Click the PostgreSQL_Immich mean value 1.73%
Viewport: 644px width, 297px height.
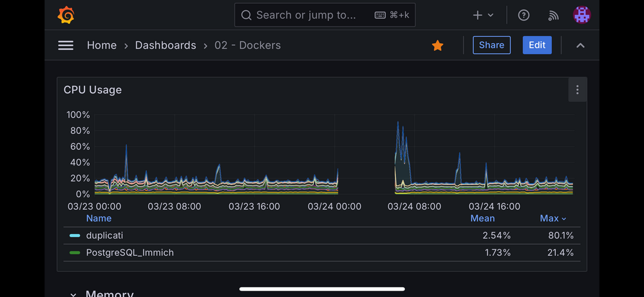tap(498, 253)
